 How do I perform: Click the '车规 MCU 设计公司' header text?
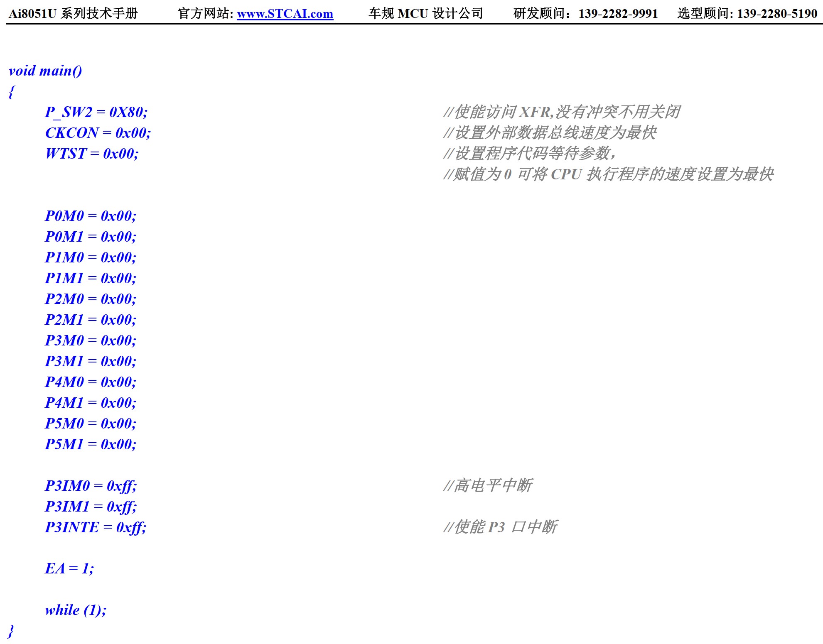(x=426, y=14)
